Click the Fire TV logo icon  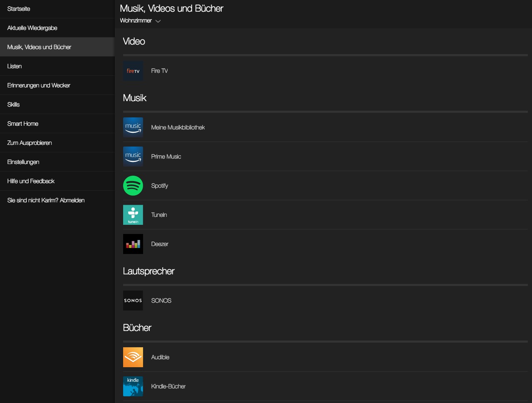[x=133, y=71]
